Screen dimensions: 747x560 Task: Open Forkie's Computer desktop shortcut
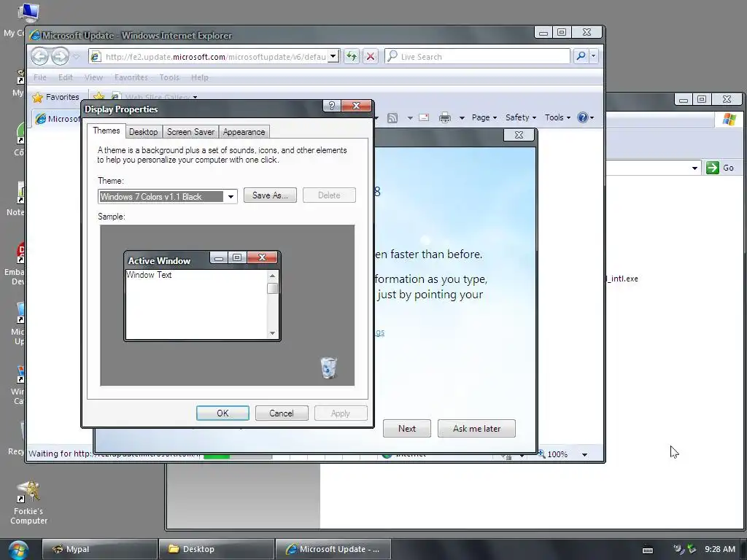28,502
